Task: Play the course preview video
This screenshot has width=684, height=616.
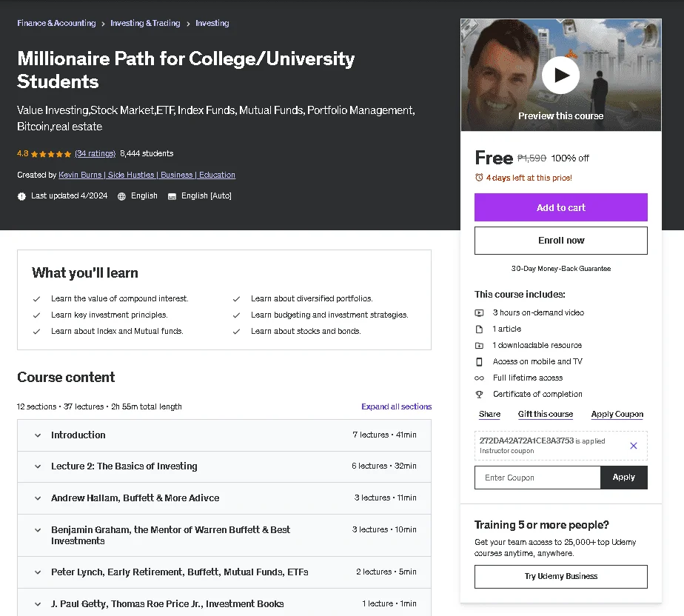Action: (x=560, y=75)
